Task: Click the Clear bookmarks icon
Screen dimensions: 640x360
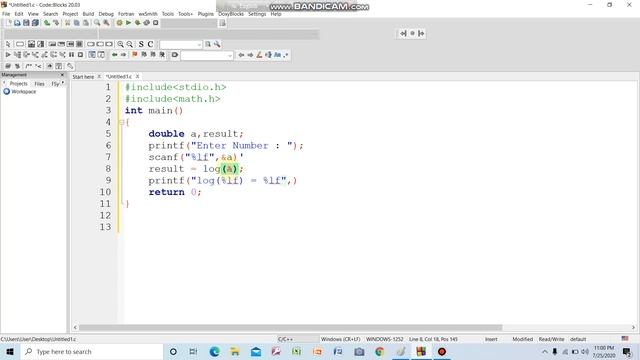Action: (162, 55)
